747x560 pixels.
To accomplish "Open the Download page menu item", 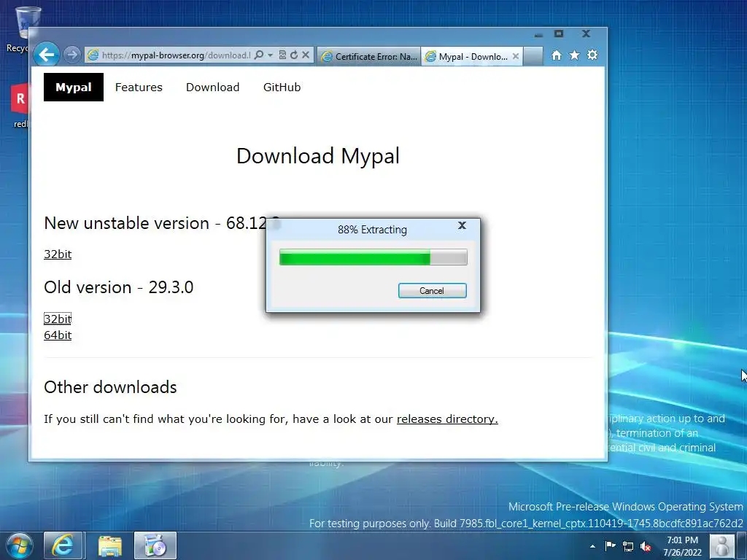I will [x=212, y=87].
